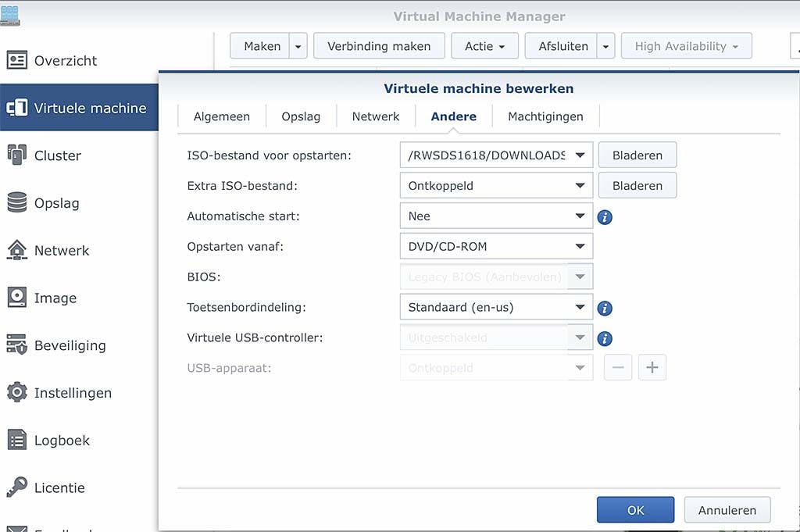Open the Overzicht section in the sidebar

[66, 60]
